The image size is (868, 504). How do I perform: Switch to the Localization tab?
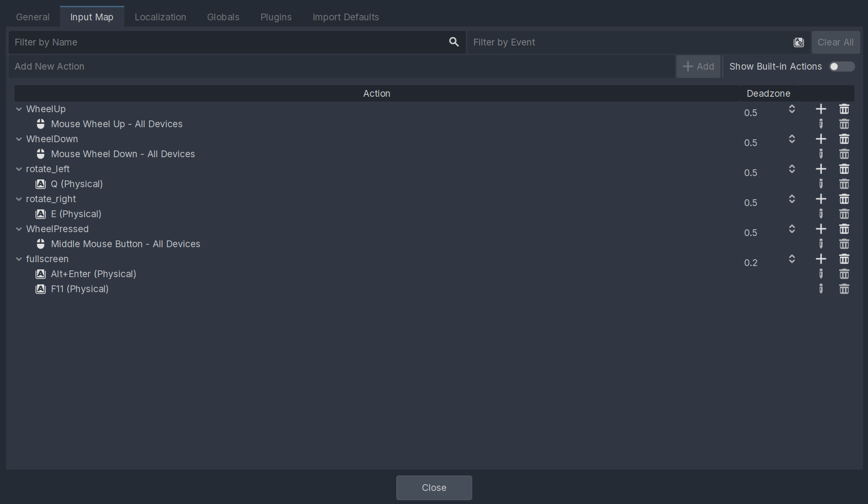[x=160, y=17]
